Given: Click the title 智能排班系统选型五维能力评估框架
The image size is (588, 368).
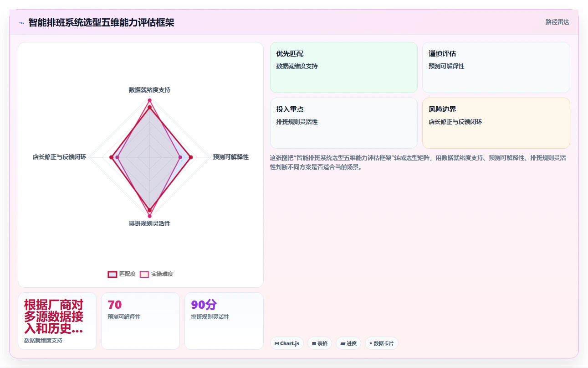Looking at the screenshot, I should 101,22.
